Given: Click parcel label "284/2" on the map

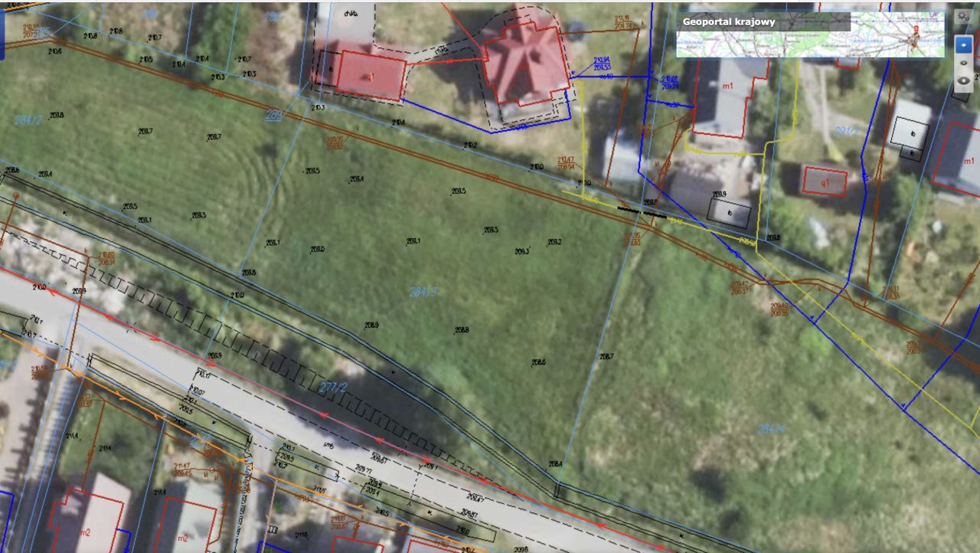Looking at the screenshot, I should coord(28,120).
